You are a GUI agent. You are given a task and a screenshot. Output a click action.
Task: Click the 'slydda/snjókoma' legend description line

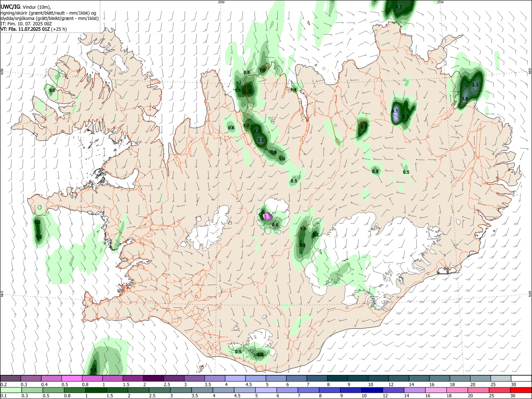click(49, 18)
